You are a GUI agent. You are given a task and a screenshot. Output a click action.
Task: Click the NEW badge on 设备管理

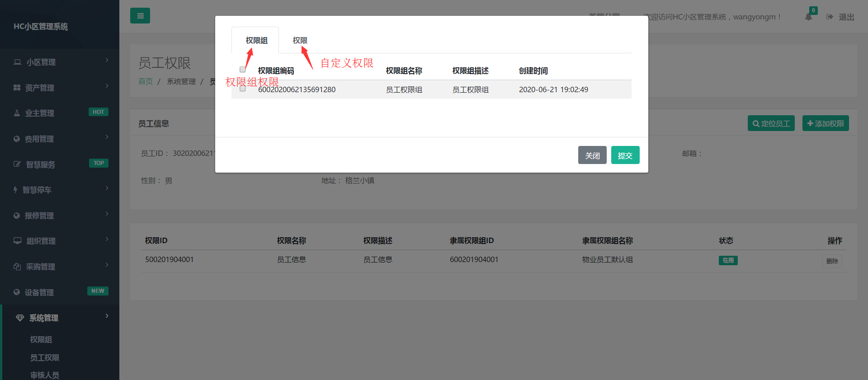pos(98,291)
